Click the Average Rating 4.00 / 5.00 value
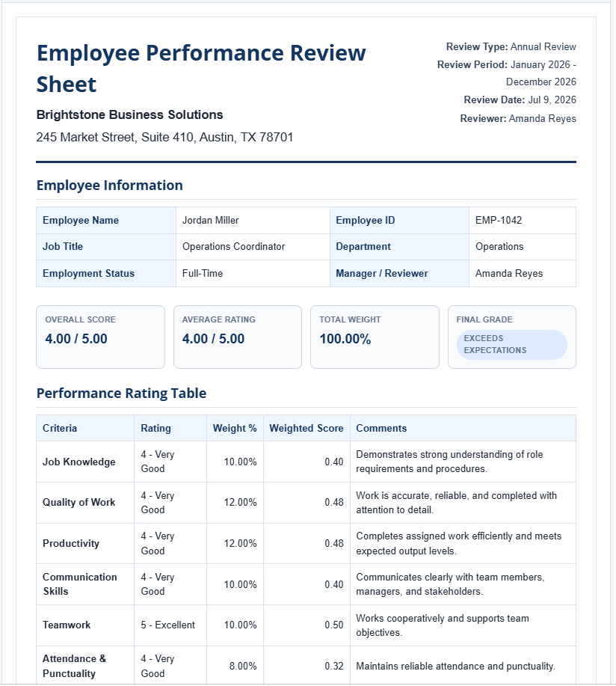 (213, 339)
